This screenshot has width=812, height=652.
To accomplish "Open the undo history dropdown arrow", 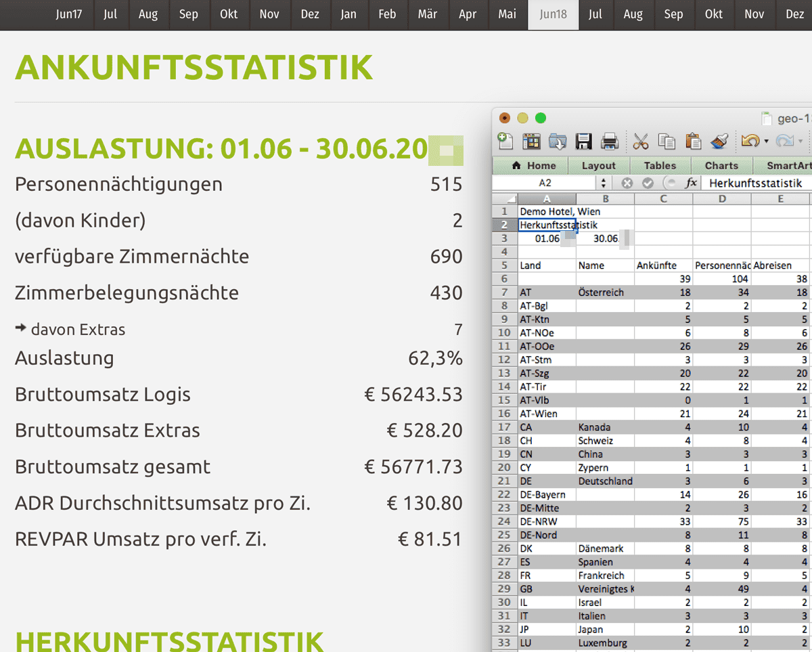I will pyautogui.click(x=766, y=142).
